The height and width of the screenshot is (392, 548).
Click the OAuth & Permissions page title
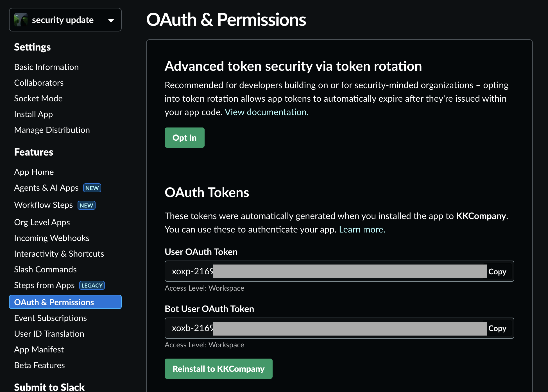click(226, 20)
